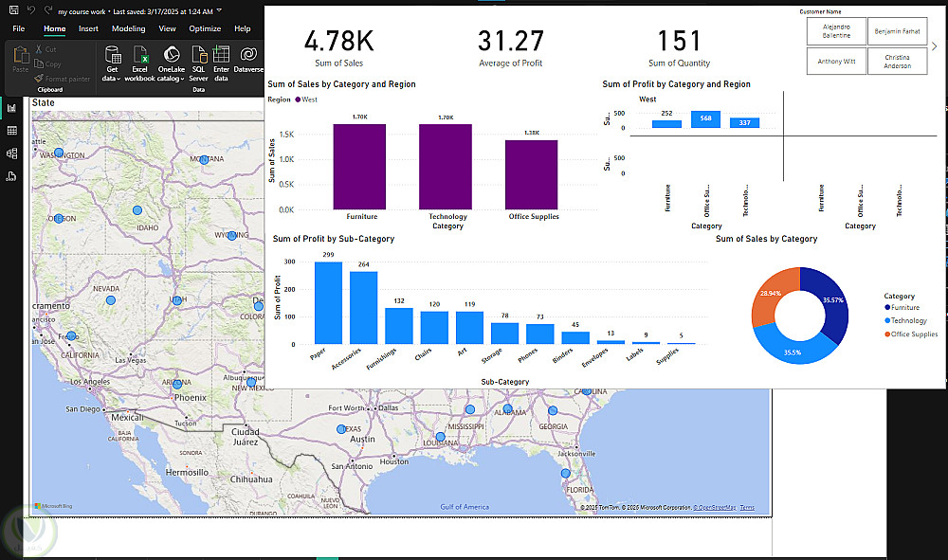Image resolution: width=948 pixels, height=560 pixels.
Task: Expand the Get data dropdown arrow
Action: pyautogui.click(x=118, y=79)
